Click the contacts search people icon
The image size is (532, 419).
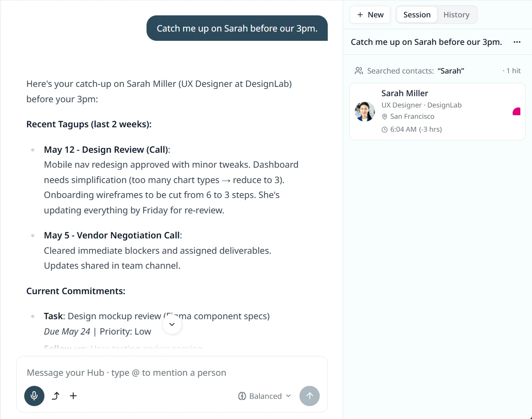pos(358,71)
